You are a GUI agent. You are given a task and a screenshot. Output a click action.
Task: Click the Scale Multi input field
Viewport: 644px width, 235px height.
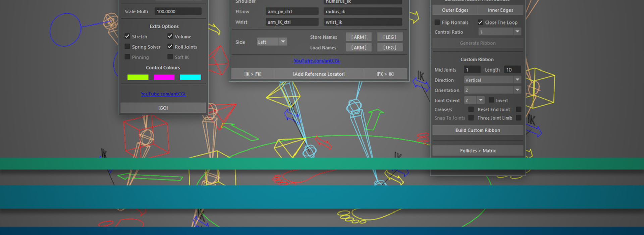(x=178, y=11)
